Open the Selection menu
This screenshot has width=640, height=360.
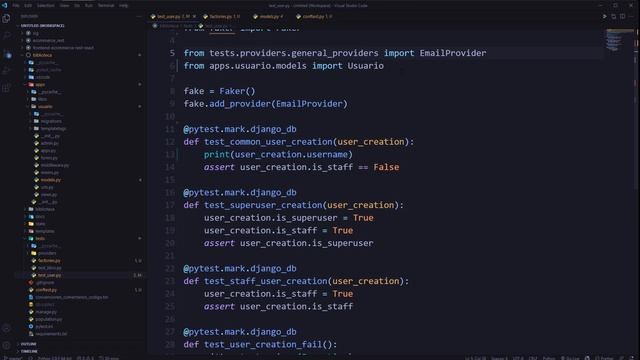pos(46,6)
